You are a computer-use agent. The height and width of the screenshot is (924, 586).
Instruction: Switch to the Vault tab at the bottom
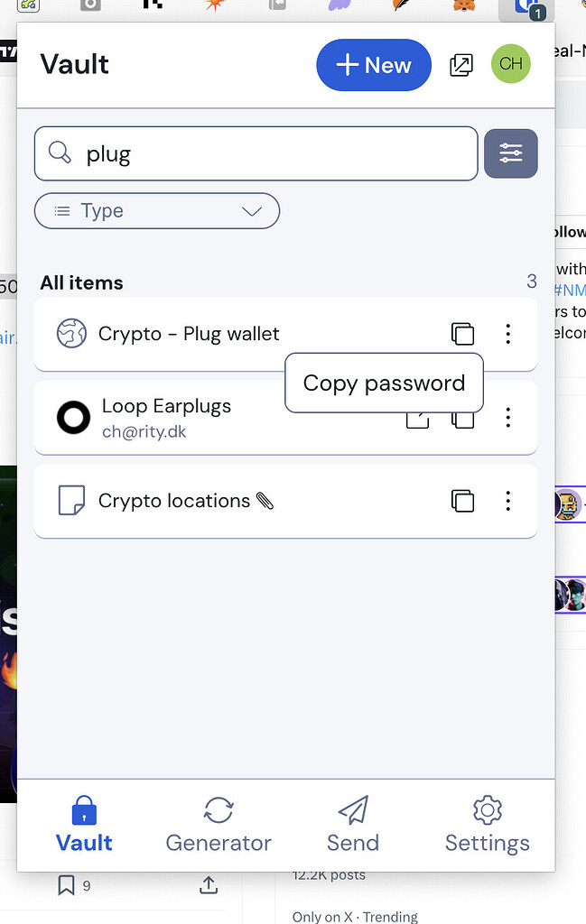(84, 824)
